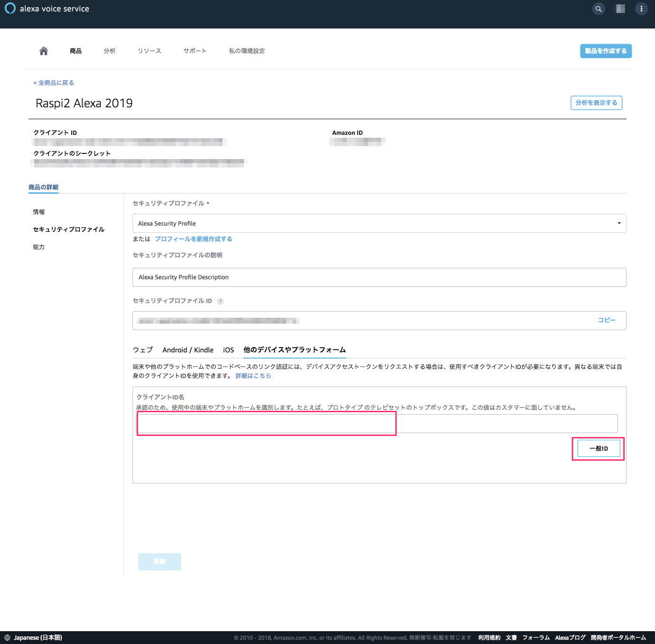Click the user avatar in header

620,9
